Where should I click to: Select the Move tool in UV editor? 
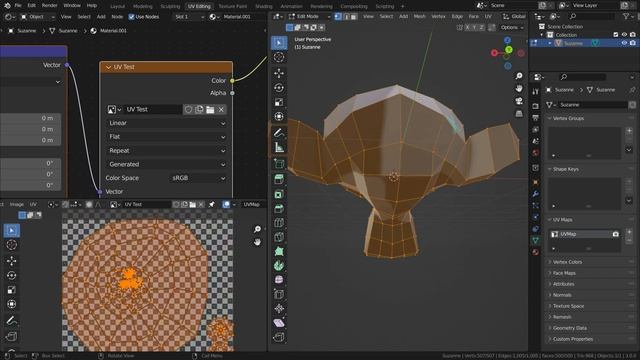[11, 261]
